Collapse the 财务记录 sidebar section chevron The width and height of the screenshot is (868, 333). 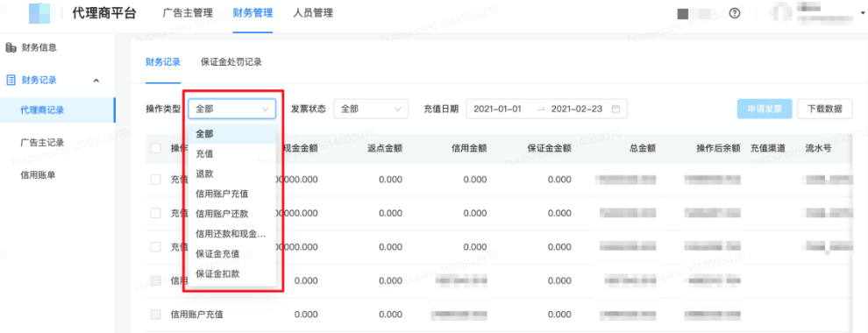96,81
